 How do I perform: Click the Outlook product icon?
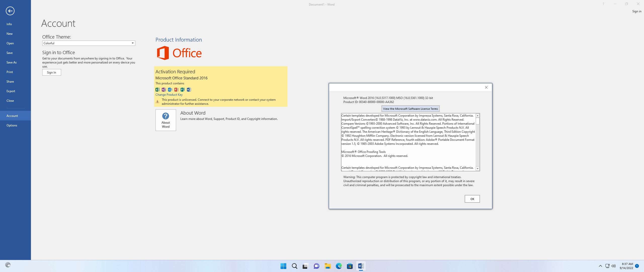pos(170,89)
